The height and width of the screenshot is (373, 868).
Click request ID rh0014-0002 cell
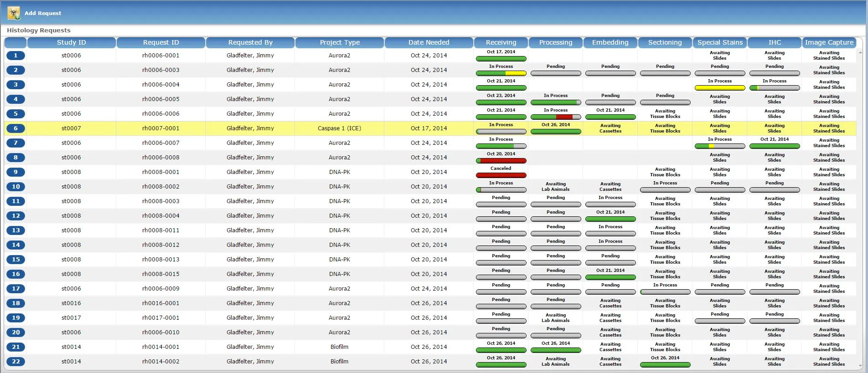click(161, 362)
